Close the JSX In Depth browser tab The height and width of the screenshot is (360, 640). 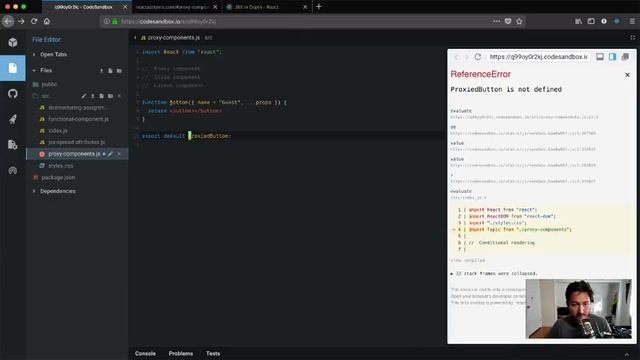pos(305,7)
